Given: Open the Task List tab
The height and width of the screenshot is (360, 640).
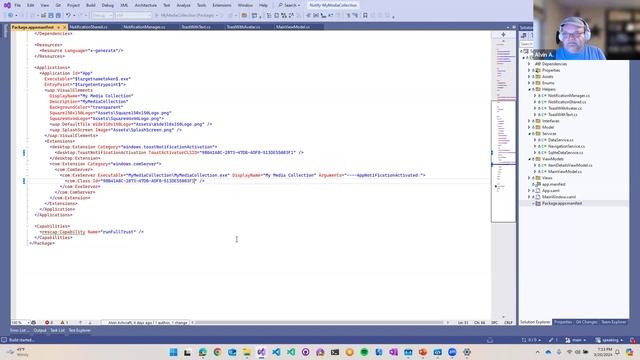Looking at the screenshot, I should 58,331.
